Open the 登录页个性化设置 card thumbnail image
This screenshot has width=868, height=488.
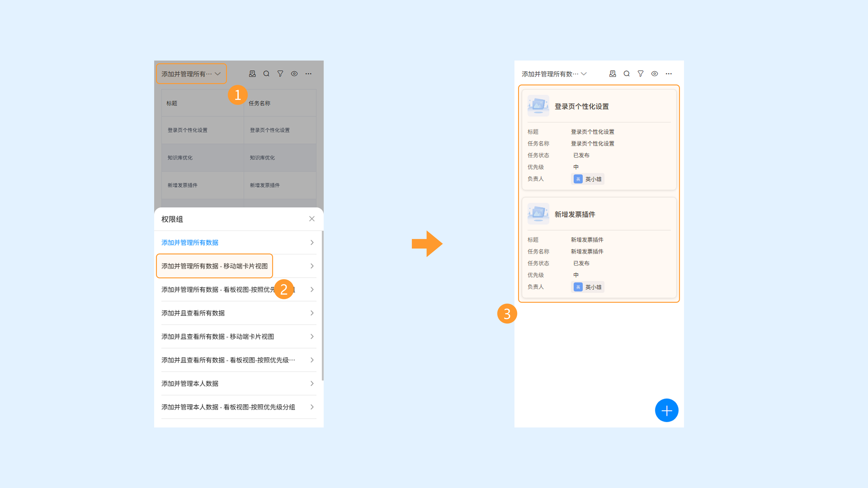tap(538, 106)
